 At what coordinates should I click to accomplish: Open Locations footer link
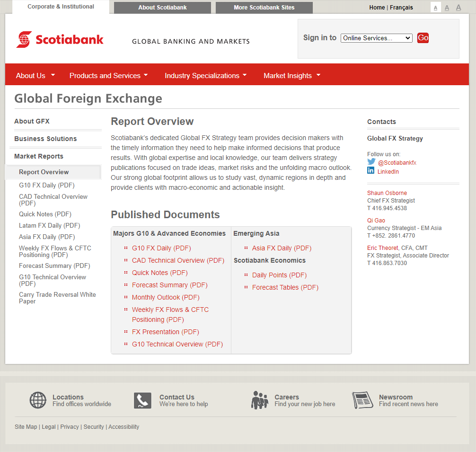point(68,397)
